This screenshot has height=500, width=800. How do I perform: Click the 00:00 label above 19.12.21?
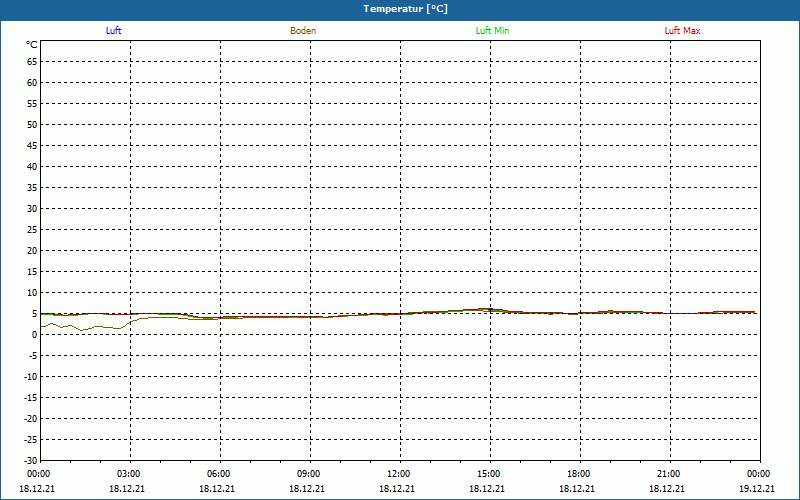tap(759, 474)
